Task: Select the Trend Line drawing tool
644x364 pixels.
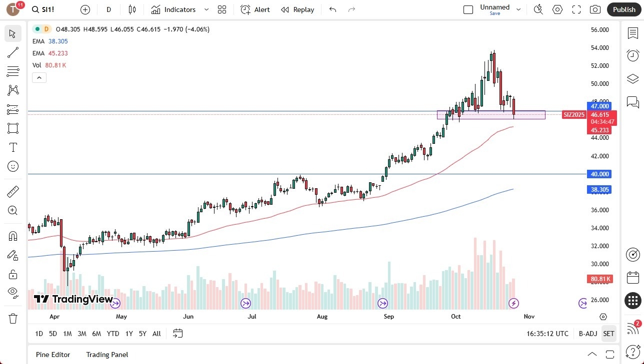Action: click(13, 52)
